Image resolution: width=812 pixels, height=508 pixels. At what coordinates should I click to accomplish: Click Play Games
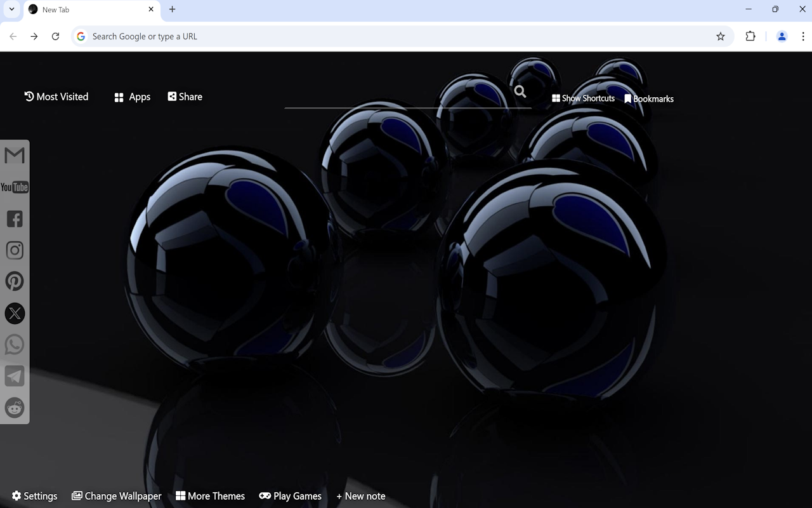click(x=291, y=496)
